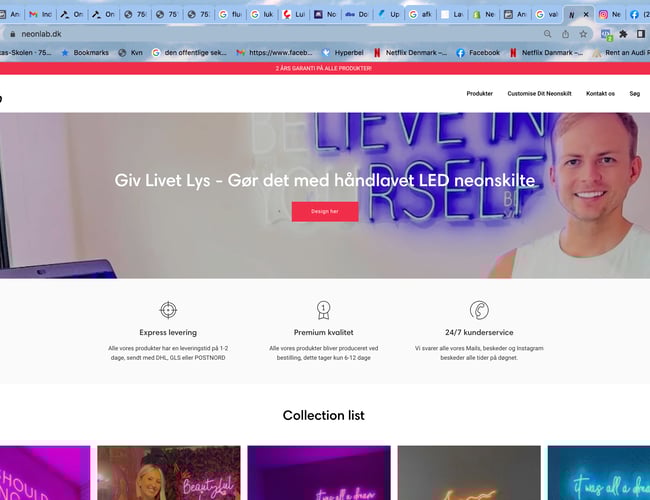Open the 'den offentlige sek...' bookmark

[189, 53]
